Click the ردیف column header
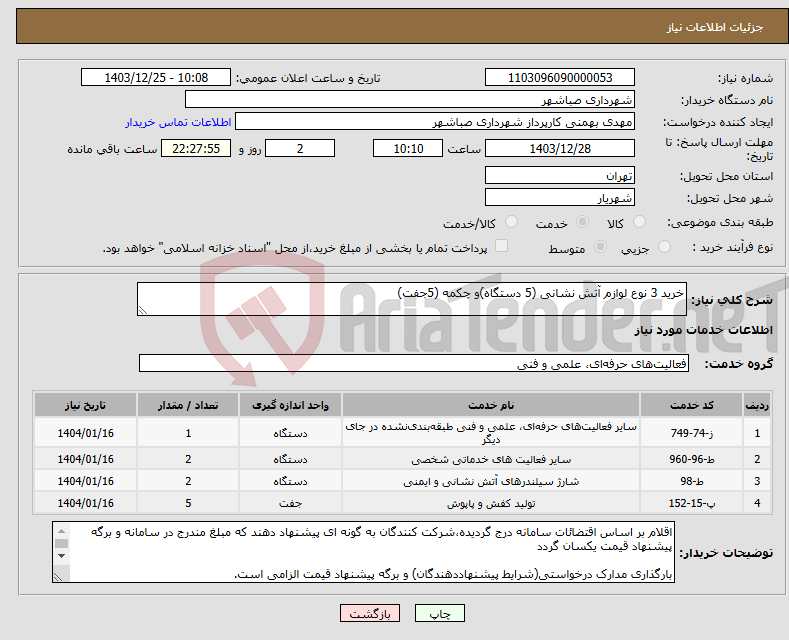789x640 pixels. pos(757,405)
